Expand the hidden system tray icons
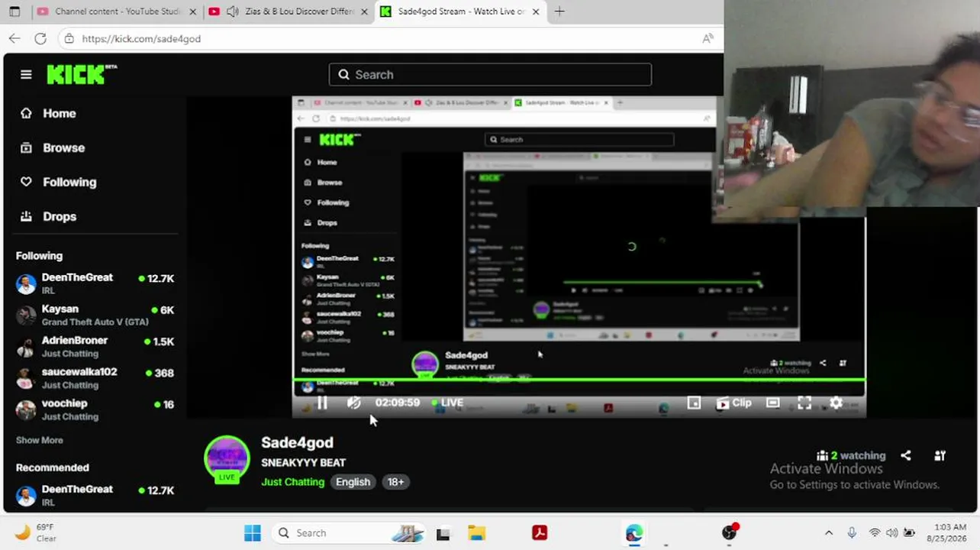The width and height of the screenshot is (980, 550). pos(829,532)
